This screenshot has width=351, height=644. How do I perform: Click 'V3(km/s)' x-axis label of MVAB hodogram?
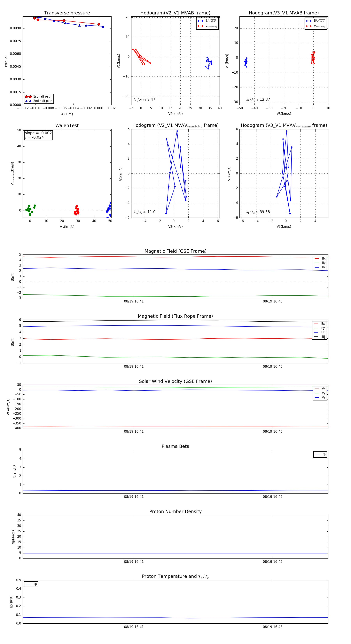click(x=284, y=114)
